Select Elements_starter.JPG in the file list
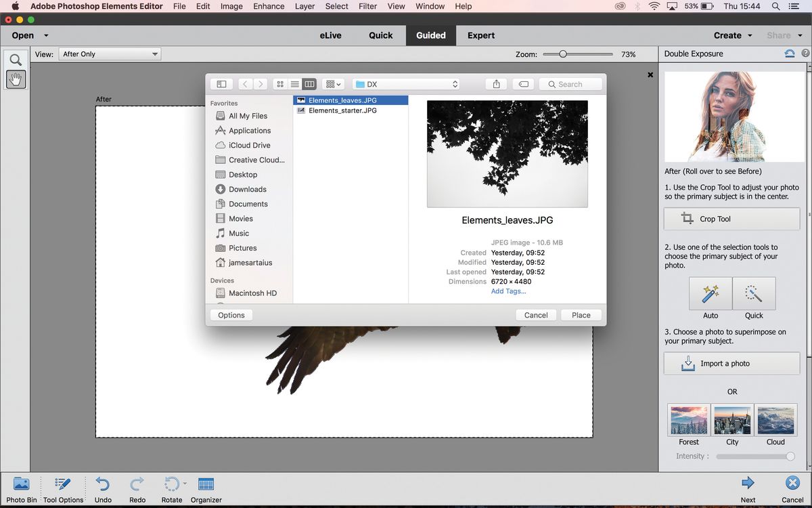 pyautogui.click(x=342, y=110)
